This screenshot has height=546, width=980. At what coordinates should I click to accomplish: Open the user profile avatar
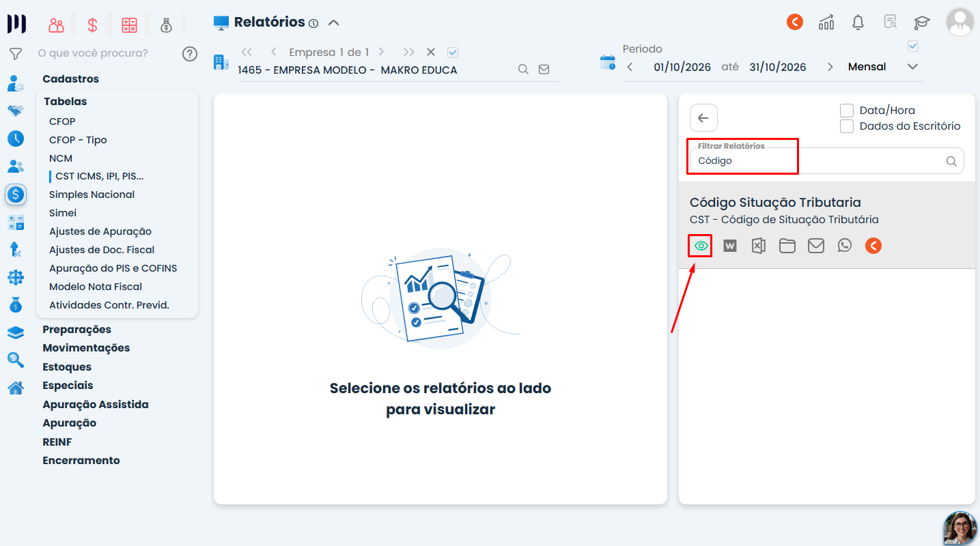click(x=960, y=22)
